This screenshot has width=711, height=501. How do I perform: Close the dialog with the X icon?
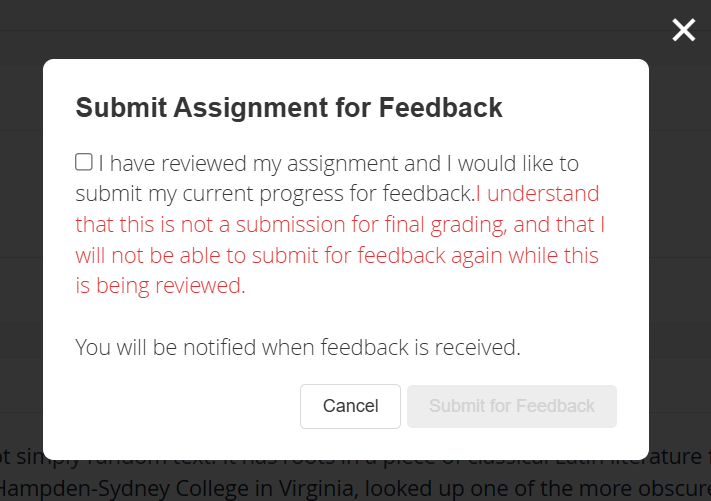point(683,30)
